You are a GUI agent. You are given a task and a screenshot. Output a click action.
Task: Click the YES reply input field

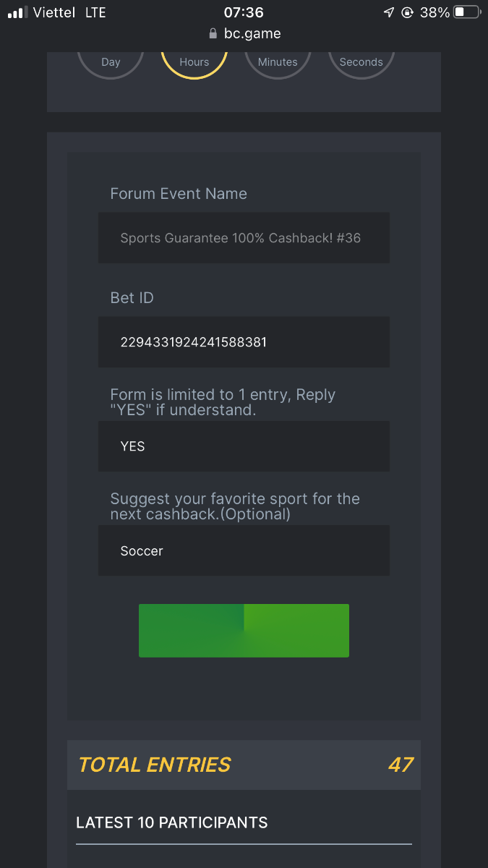pos(244,446)
